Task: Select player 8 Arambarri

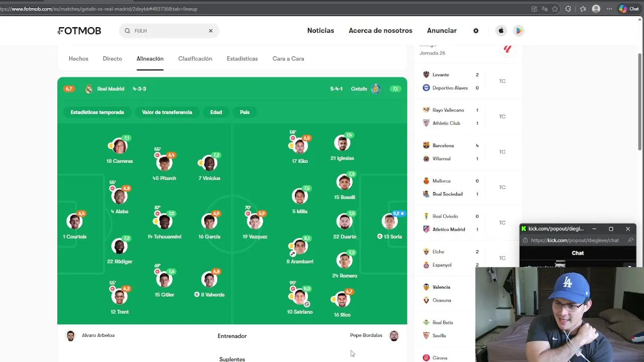Action: click(x=300, y=249)
